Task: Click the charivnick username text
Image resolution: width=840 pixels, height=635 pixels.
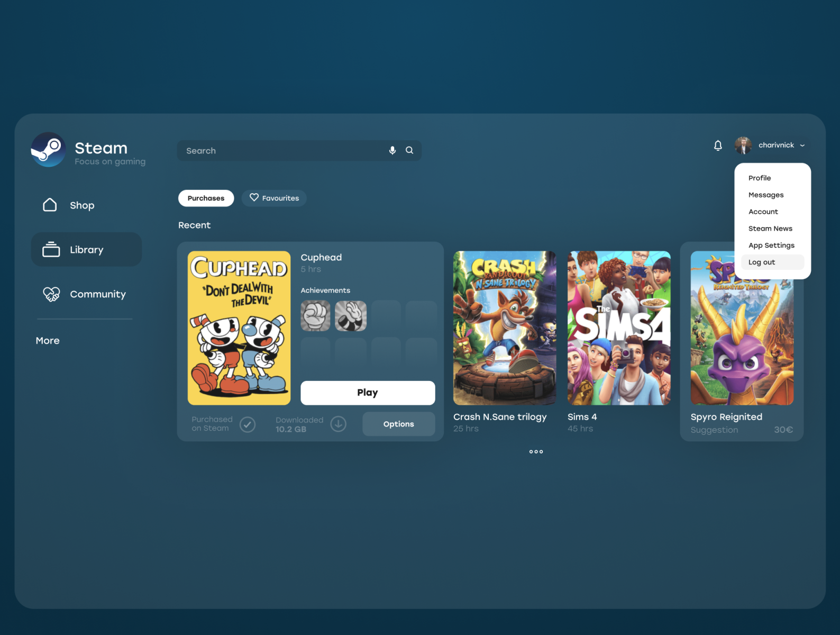Action: point(776,145)
